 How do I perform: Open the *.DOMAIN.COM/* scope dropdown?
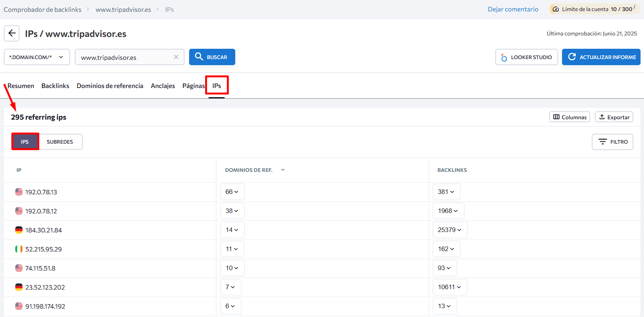[37, 57]
